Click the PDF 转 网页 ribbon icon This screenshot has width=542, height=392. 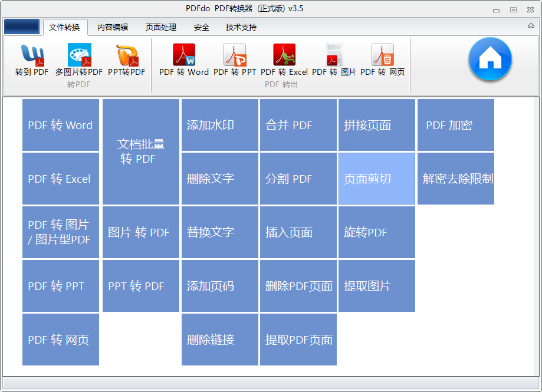pyautogui.click(x=383, y=60)
